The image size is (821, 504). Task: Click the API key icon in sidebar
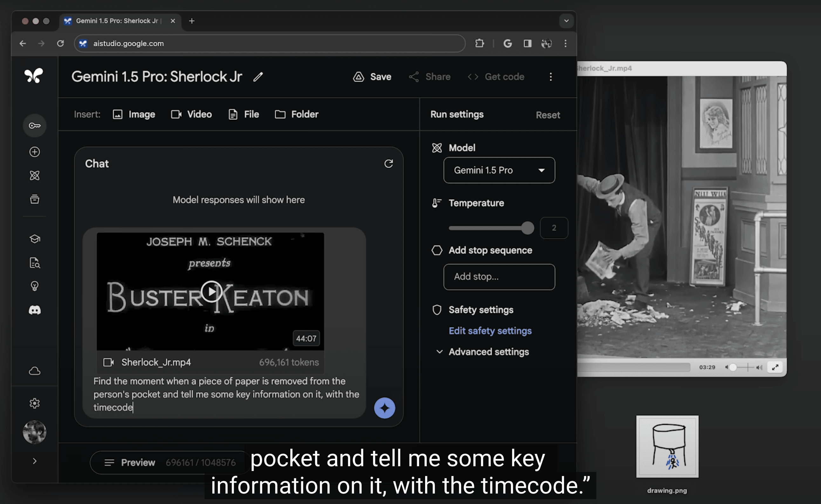[x=34, y=126]
